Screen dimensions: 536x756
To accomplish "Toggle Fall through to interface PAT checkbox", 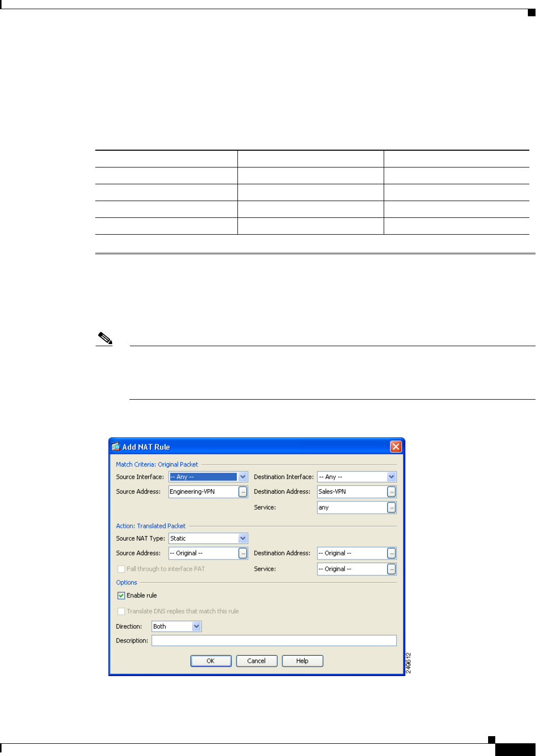I will click(x=121, y=569).
